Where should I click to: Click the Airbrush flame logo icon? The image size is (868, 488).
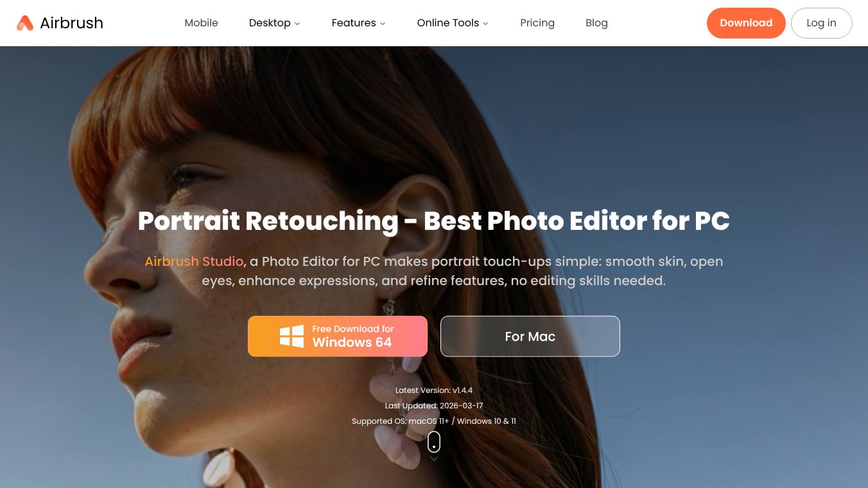click(25, 23)
